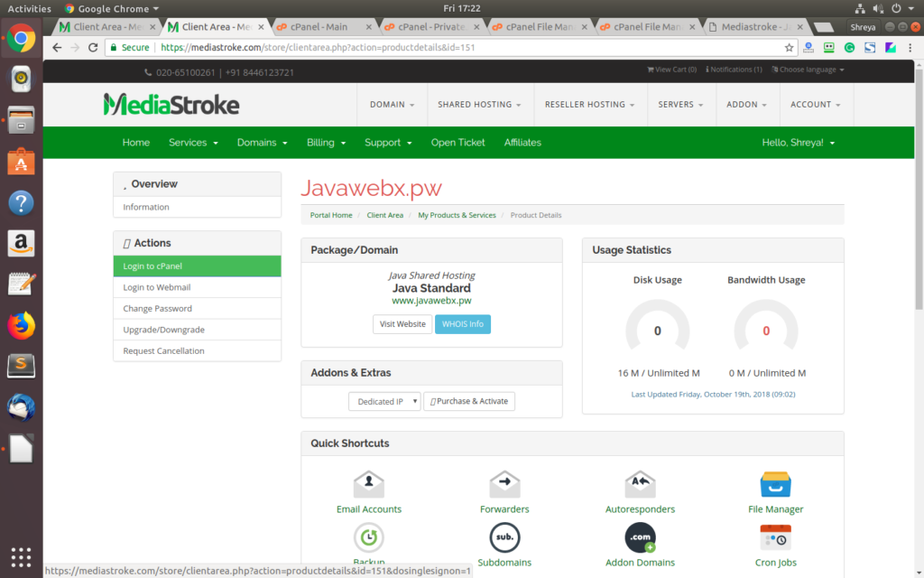The image size is (924, 578).
Task: Click the Subdomains circular icon
Action: click(x=504, y=537)
